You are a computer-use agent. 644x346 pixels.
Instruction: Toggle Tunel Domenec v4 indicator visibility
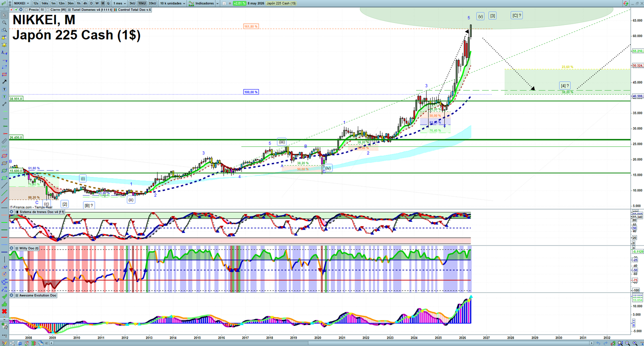[x=69, y=10]
